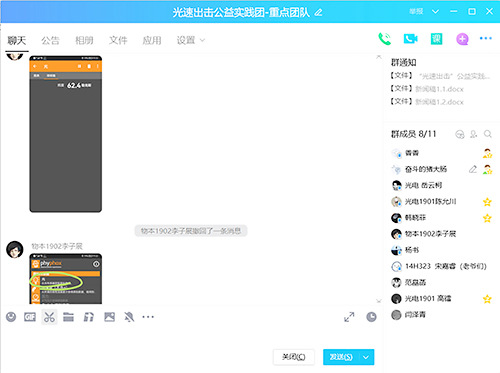The width and height of the screenshot is (500, 373).
Task: Click the purple invite members icon
Action: 462,39
